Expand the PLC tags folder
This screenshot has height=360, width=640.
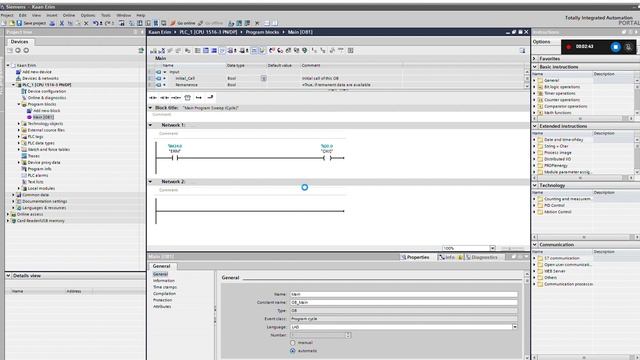coord(19,137)
